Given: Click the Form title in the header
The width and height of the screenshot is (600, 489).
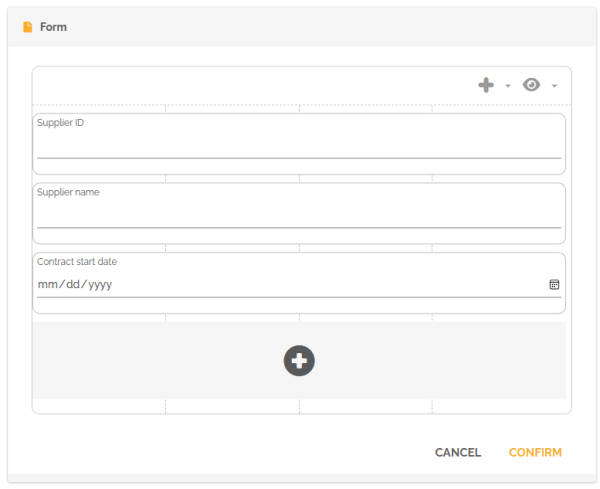Looking at the screenshot, I should pyautogui.click(x=53, y=27).
